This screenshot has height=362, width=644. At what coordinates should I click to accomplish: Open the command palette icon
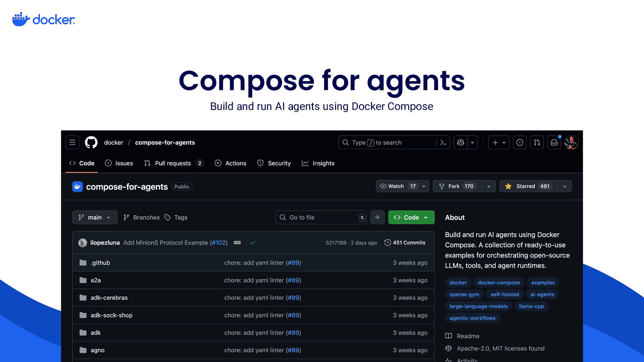[x=443, y=142]
